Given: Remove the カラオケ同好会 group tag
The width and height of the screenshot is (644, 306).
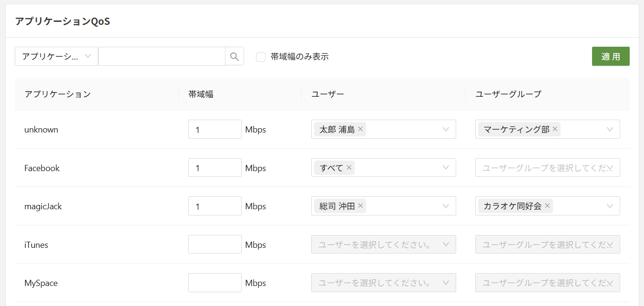Looking at the screenshot, I should (547, 206).
